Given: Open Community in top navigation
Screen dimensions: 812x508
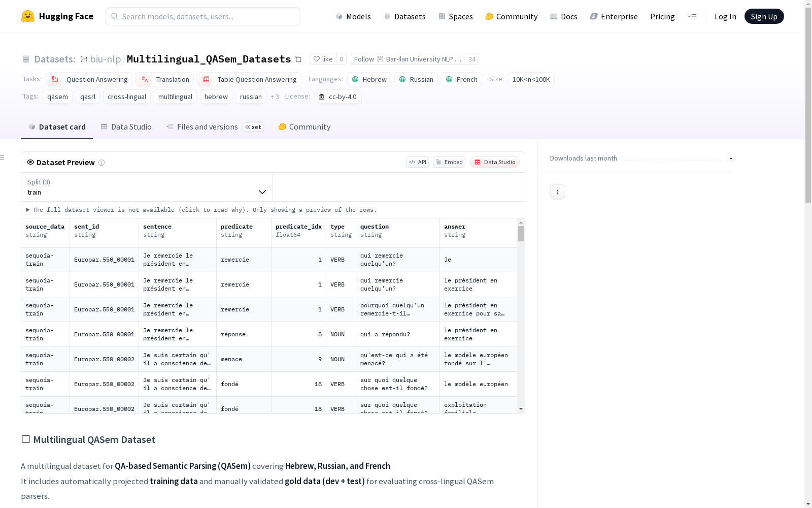Looking at the screenshot, I should pyautogui.click(x=512, y=16).
